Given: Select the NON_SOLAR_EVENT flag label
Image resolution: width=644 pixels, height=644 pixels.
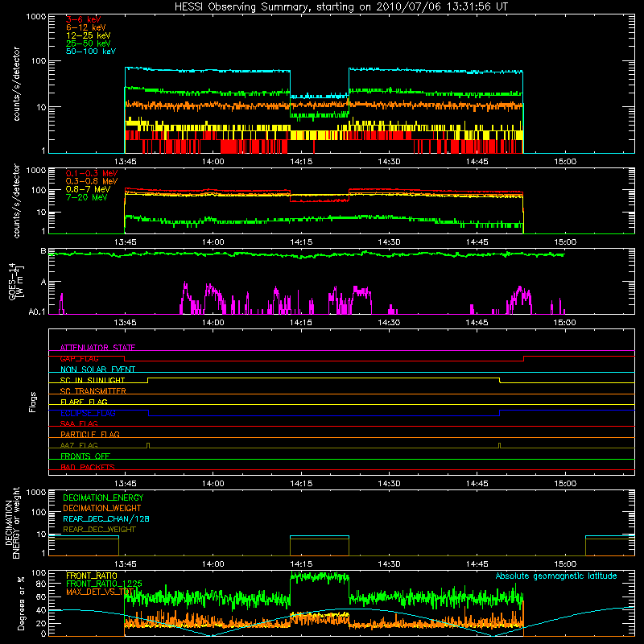Looking at the screenshot, I should [97, 369].
